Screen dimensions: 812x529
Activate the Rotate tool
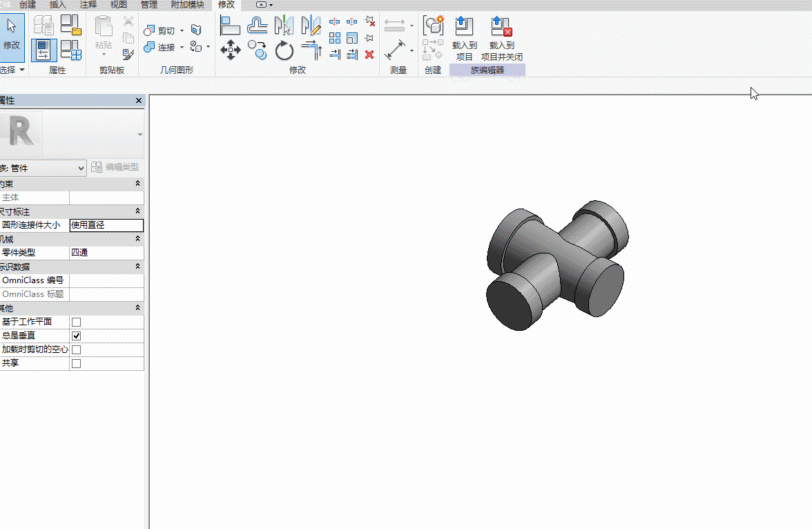[284, 50]
